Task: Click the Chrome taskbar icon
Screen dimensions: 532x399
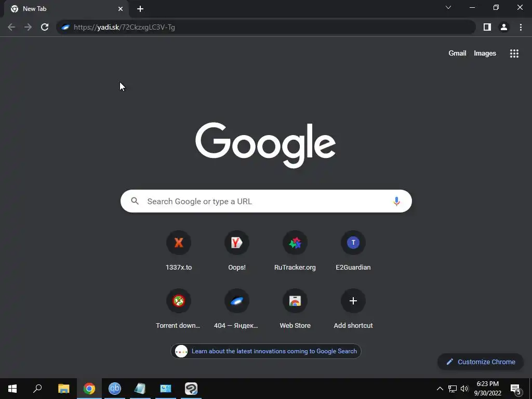Action: click(x=89, y=389)
